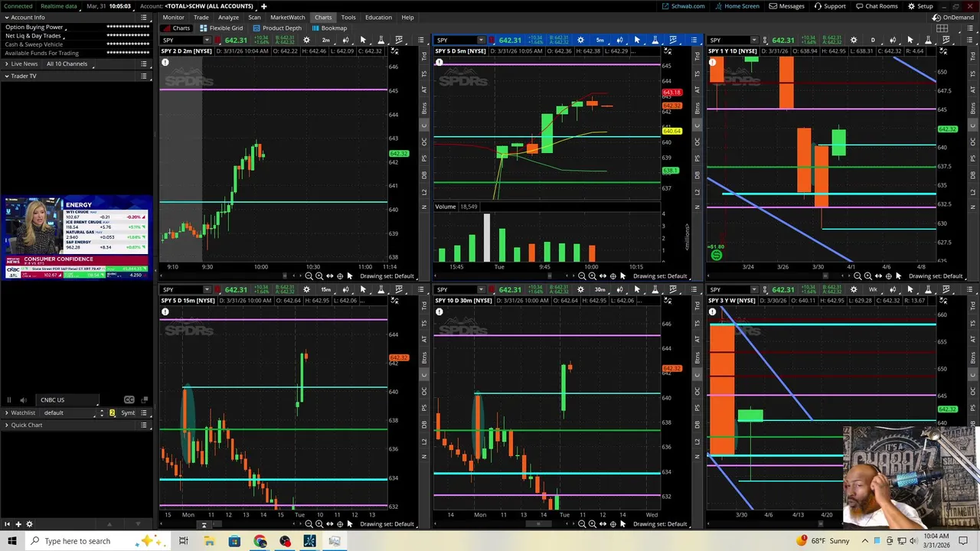Open the Schwab.com link
This screenshot has width=980, height=551.
tap(684, 6)
